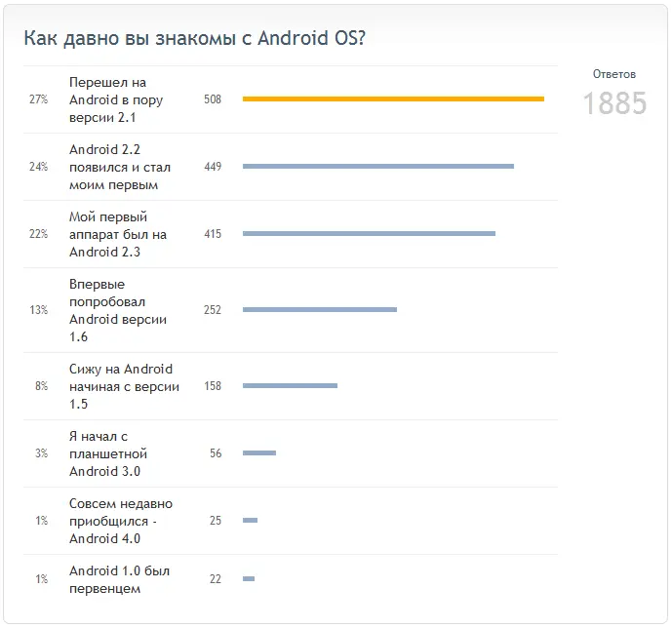This screenshot has width=672, height=628.
Task: Click the 27% percentage label
Action: point(38,99)
